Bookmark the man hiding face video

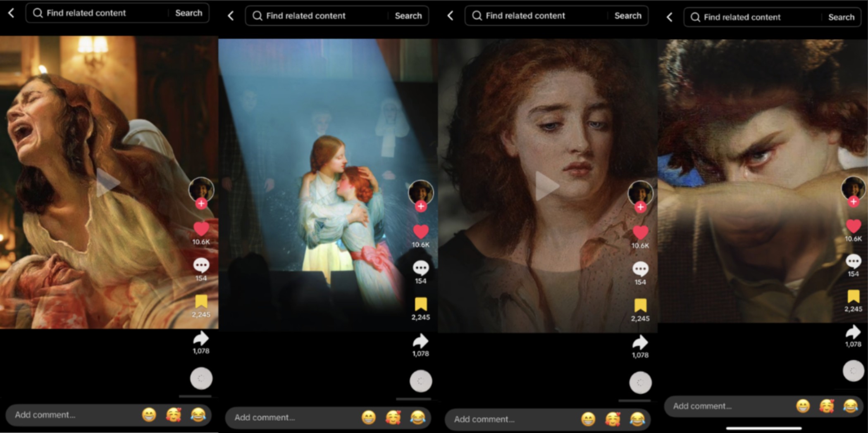click(x=854, y=296)
